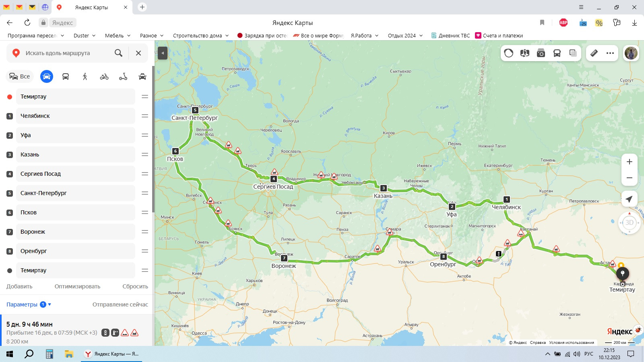The image size is (644, 362).
Task: Open Отдых 2024 bookmarks folder
Action: [405, 35]
